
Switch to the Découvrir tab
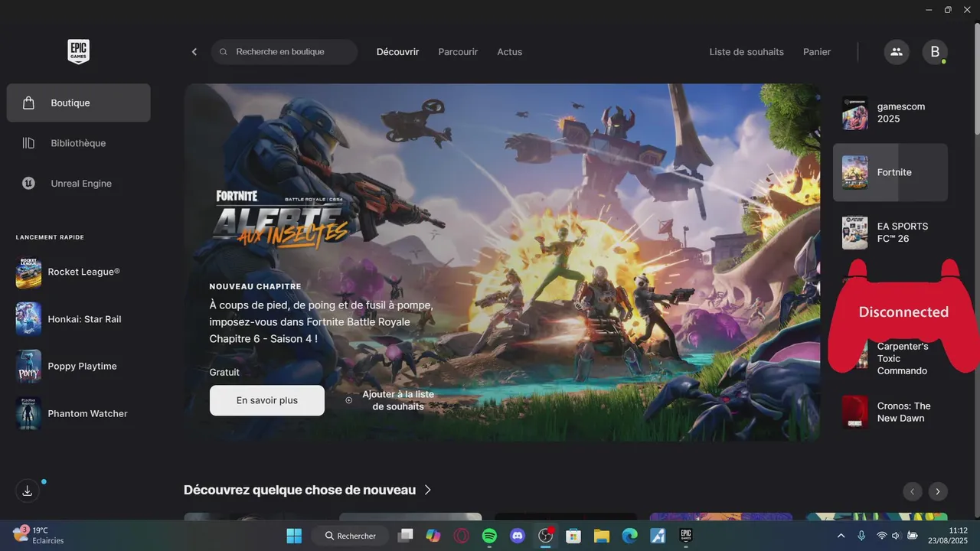397,52
